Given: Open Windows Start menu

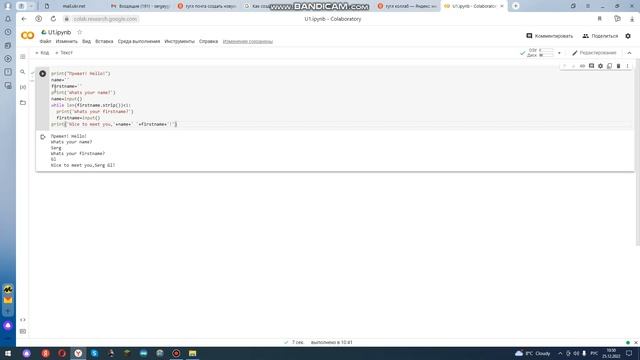Looking at the screenshot, I should (8, 353).
